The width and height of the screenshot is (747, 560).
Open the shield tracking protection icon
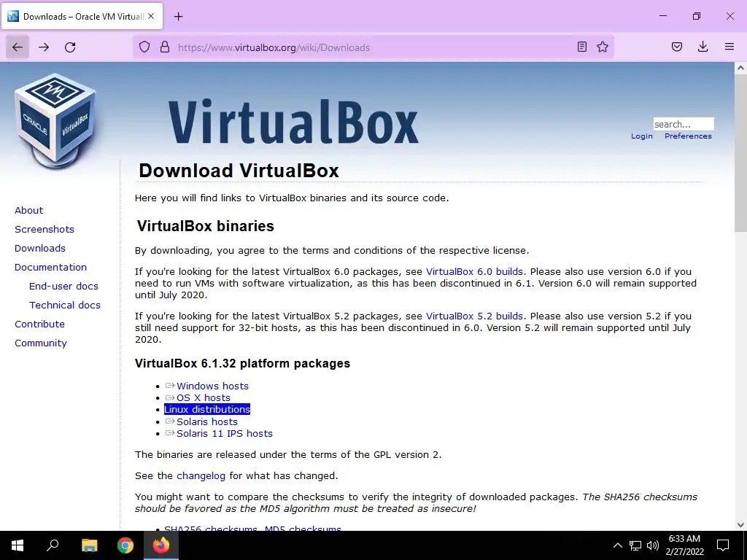click(144, 47)
